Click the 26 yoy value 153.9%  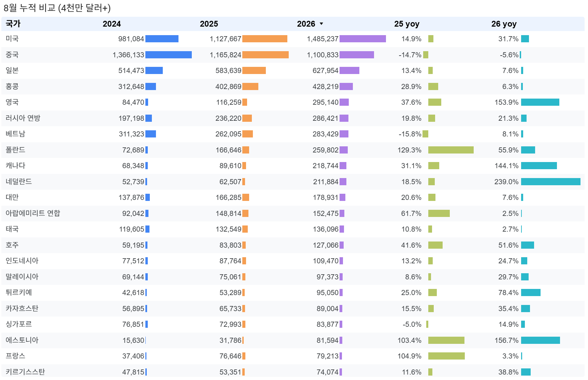click(x=507, y=102)
